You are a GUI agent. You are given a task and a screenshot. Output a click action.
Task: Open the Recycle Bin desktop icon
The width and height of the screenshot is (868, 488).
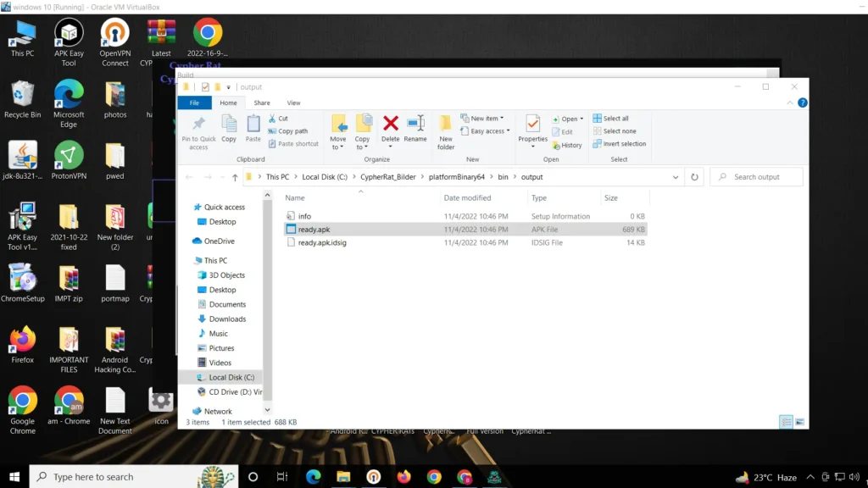[x=22, y=100]
